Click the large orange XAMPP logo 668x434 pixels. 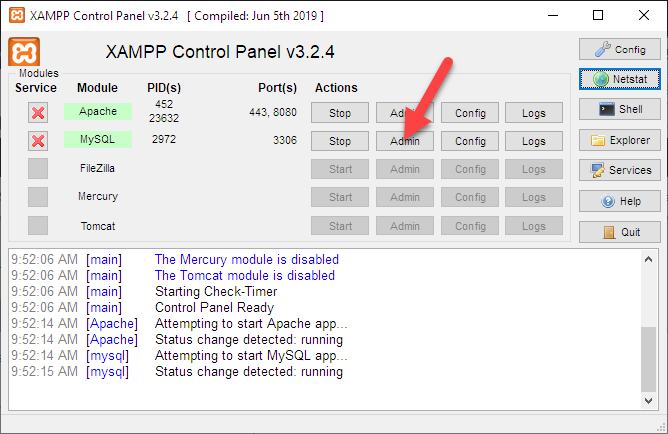point(24,52)
